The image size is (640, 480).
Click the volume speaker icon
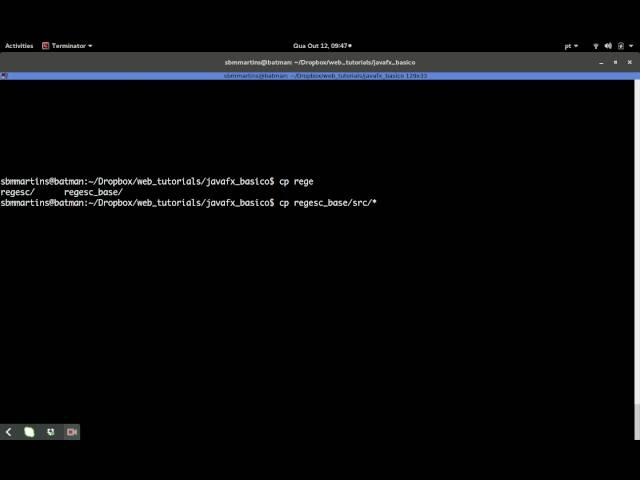(x=608, y=46)
